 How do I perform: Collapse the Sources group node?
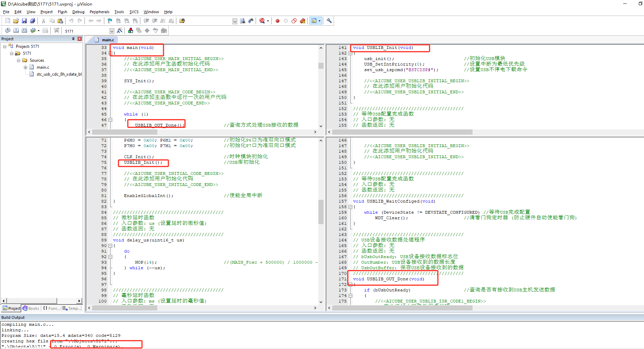(18, 60)
